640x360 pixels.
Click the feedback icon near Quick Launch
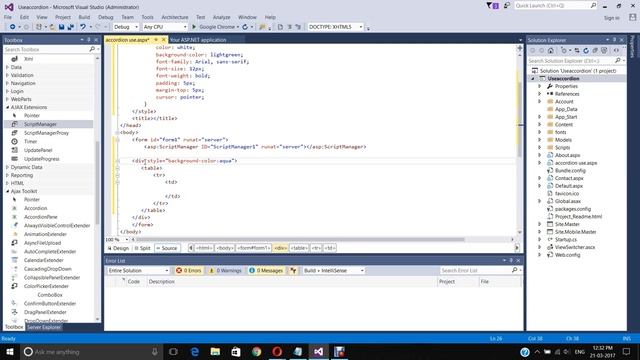pyautogui.click(x=507, y=6)
